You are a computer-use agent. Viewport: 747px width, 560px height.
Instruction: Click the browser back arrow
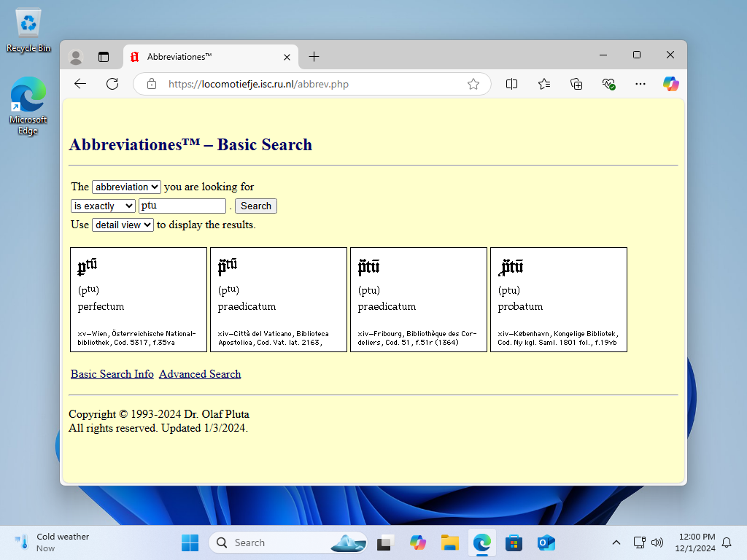(x=80, y=84)
